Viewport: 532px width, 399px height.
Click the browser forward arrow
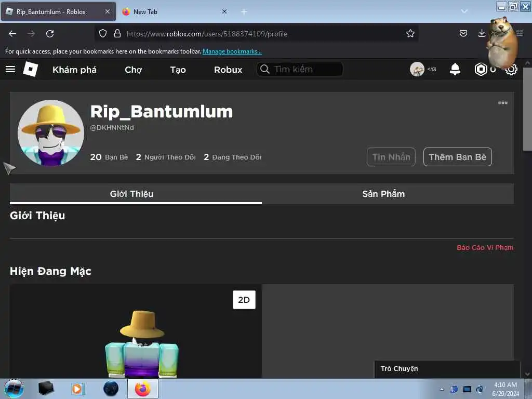(x=31, y=34)
